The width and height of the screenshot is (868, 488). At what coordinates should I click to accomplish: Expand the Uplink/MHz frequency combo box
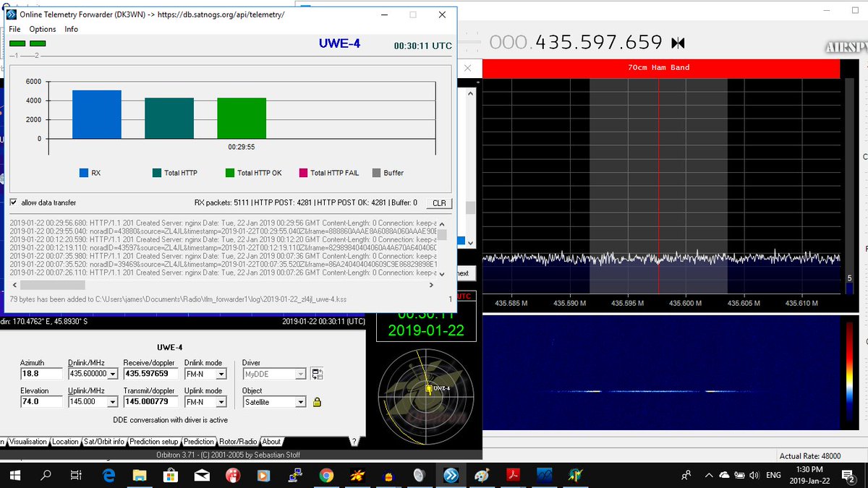111,401
